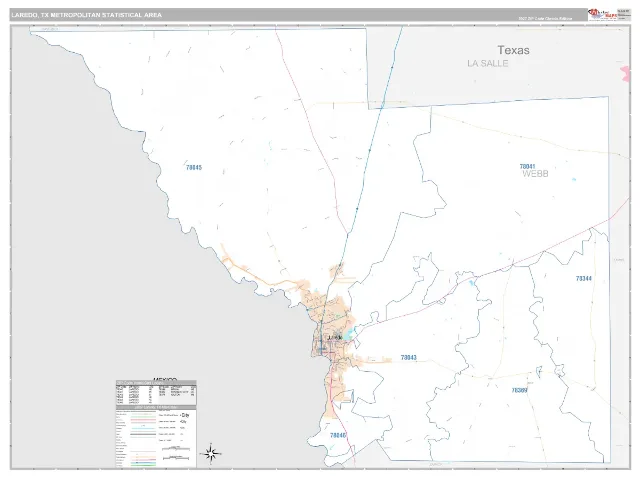Click the ZIP code index table
Image resolution: width=640 pixels, height=480 pixels.
coord(156,393)
